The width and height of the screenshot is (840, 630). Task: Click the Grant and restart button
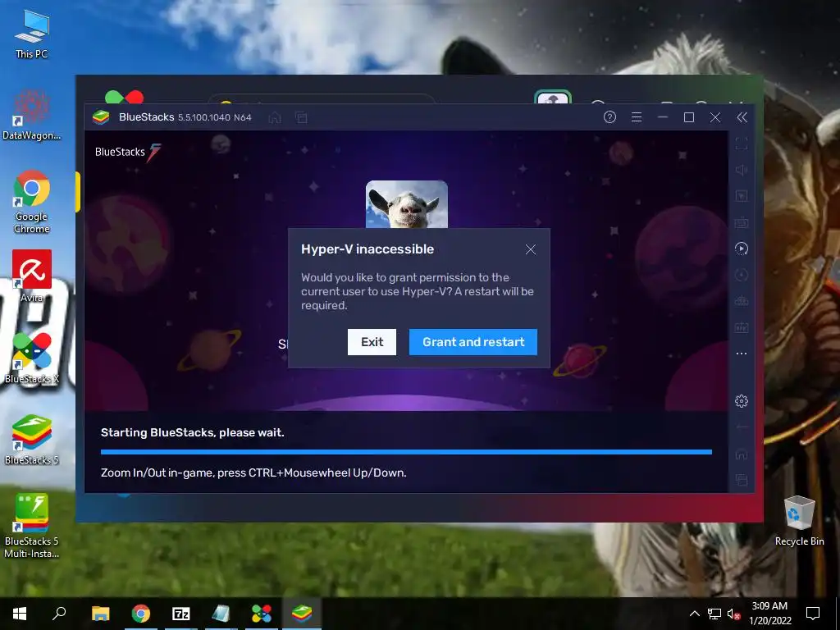(473, 342)
